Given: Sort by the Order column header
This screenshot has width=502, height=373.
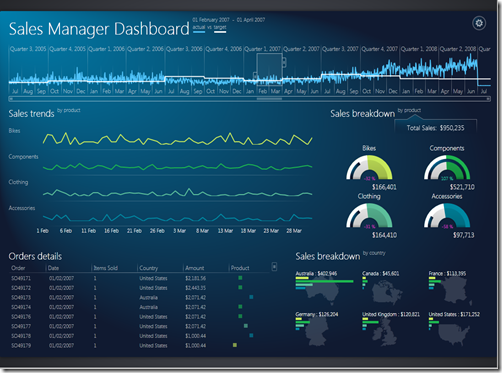Looking at the screenshot, I should pyautogui.click(x=18, y=268).
